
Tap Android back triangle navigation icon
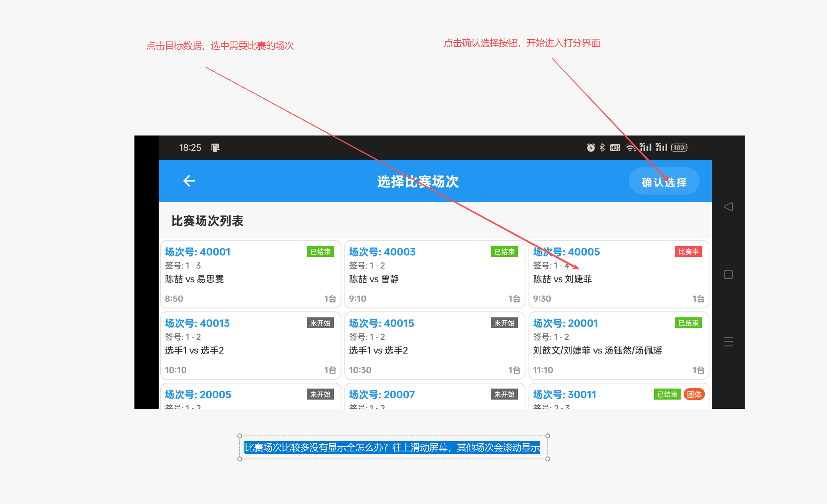point(728,207)
